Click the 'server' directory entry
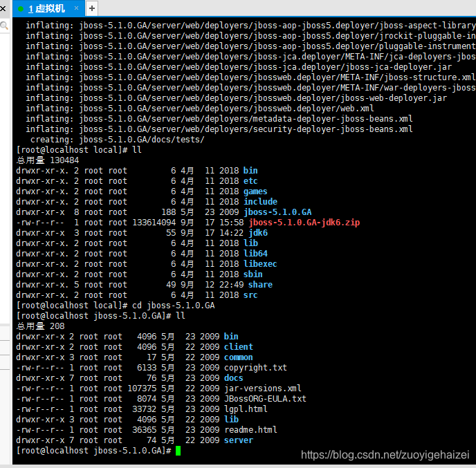 click(x=238, y=440)
